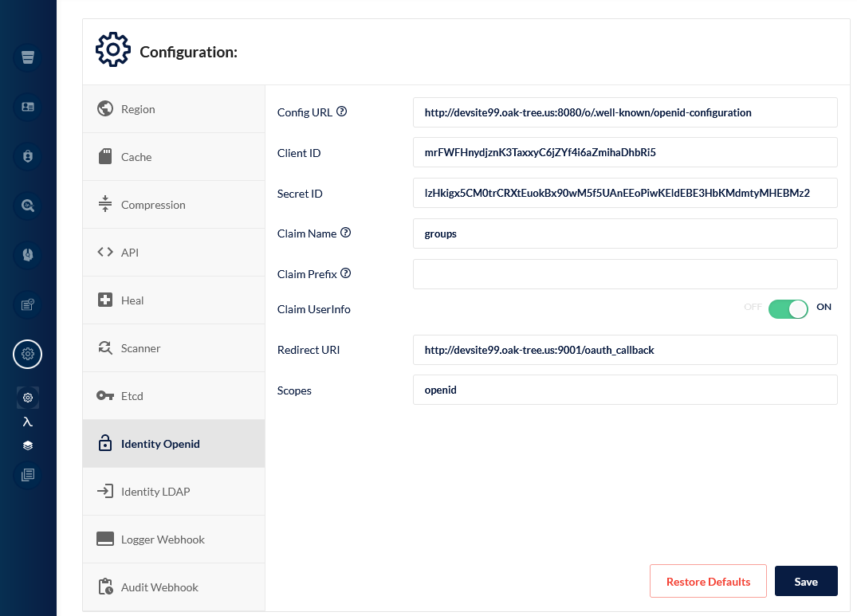Open the Buckets icon in the sidebar
Screen dimensions: 857x616
[x=27, y=57]
